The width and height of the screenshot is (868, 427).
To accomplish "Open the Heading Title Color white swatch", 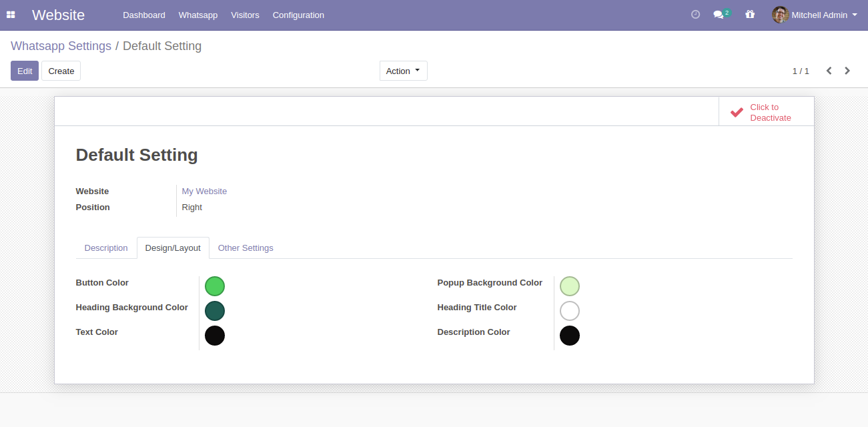I will tap(570, 311).
